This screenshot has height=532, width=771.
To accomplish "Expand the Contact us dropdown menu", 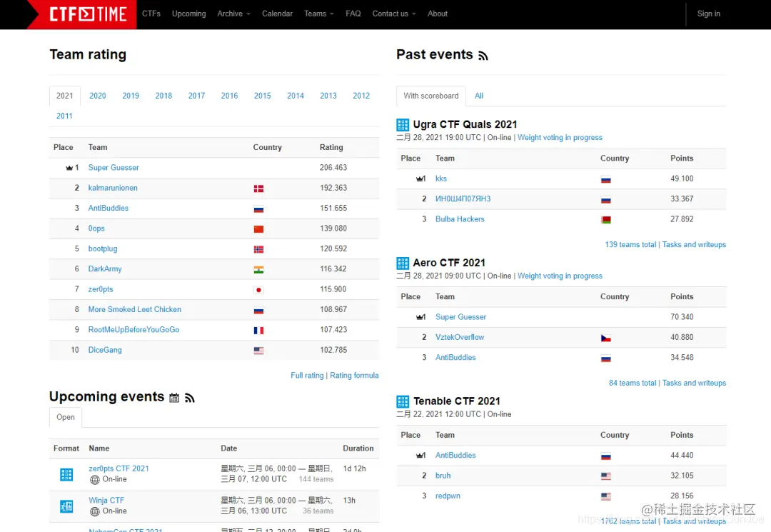I will tap(394, 14).
